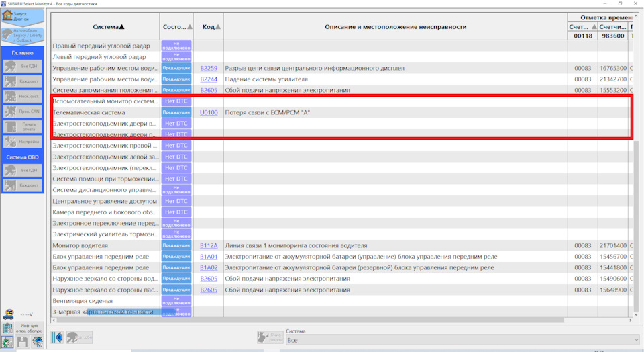The width and height of the screenshot is (644, 352).
Task: Click Потеря связи с ECM/PCM "A" description
Action: click(268, 112)
